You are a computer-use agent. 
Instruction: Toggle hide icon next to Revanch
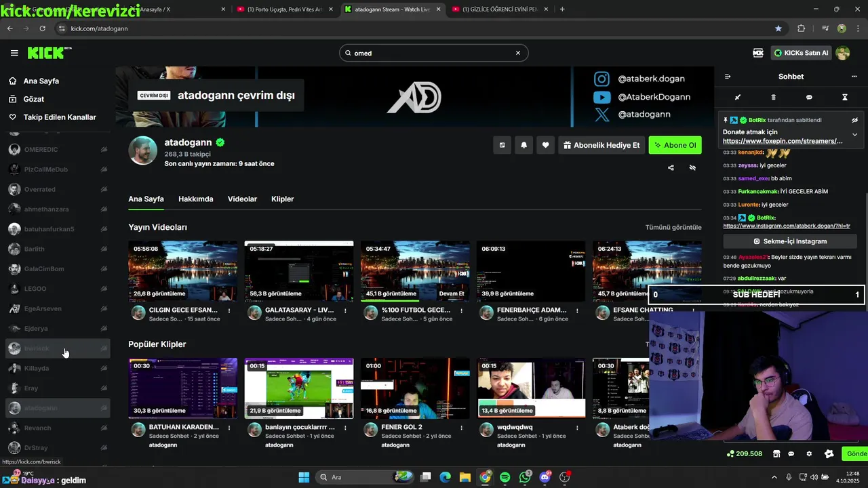coord(104,428)
